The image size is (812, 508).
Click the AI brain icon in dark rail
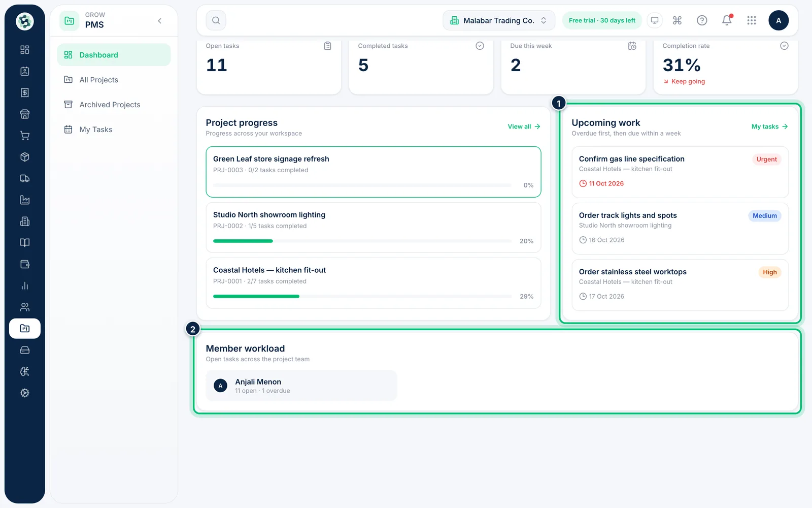[24, 371]
